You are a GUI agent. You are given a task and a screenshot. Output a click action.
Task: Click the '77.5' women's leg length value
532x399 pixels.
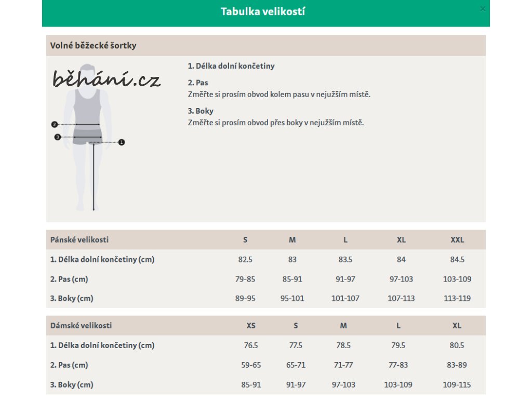pyautogui.click(x=296, y=345)
